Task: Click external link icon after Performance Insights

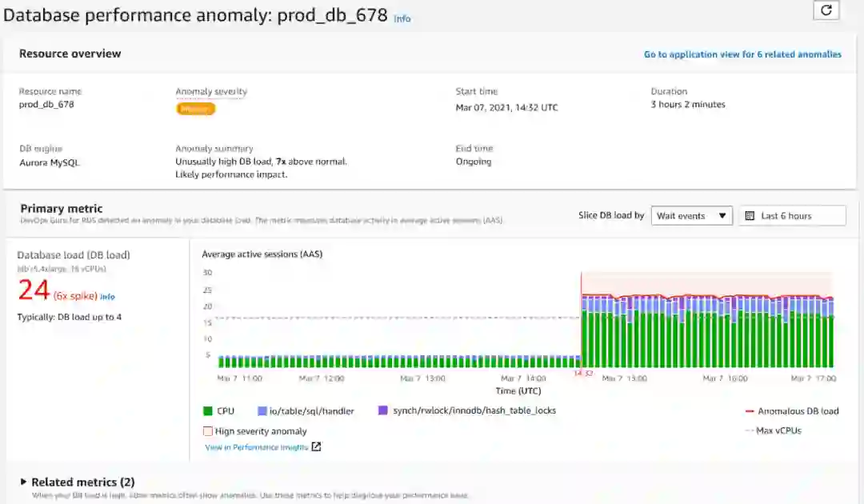Action: (x=316, y=446)
